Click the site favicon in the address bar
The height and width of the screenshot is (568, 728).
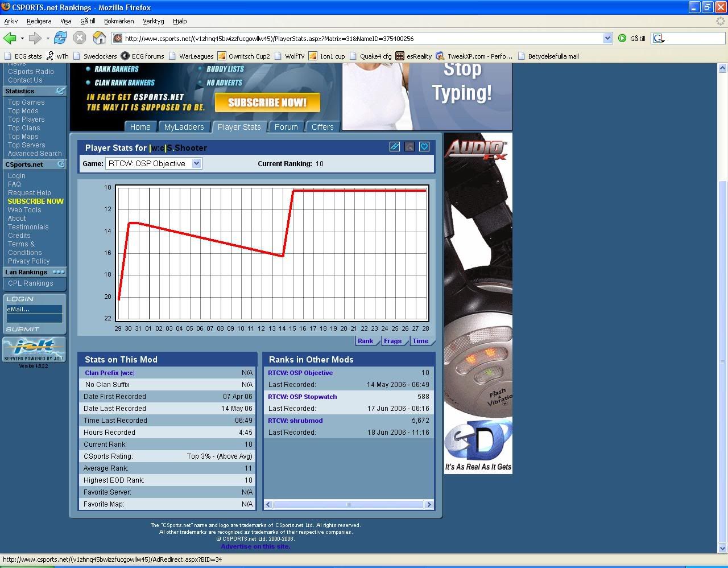[118, 39]
